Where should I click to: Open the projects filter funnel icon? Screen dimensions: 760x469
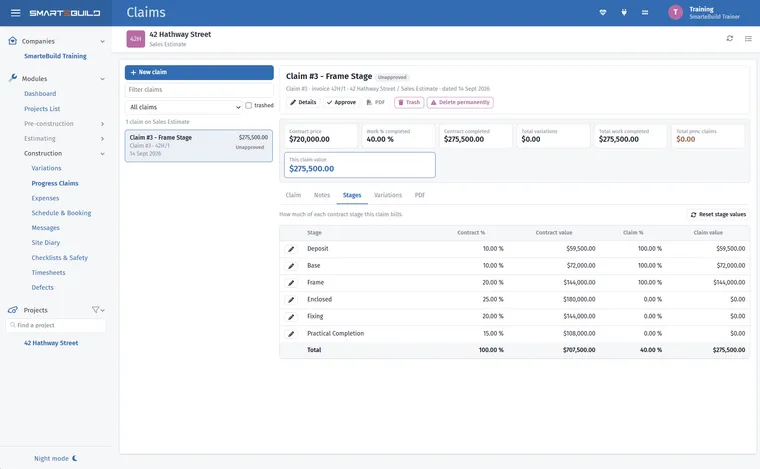coord(95,310)
